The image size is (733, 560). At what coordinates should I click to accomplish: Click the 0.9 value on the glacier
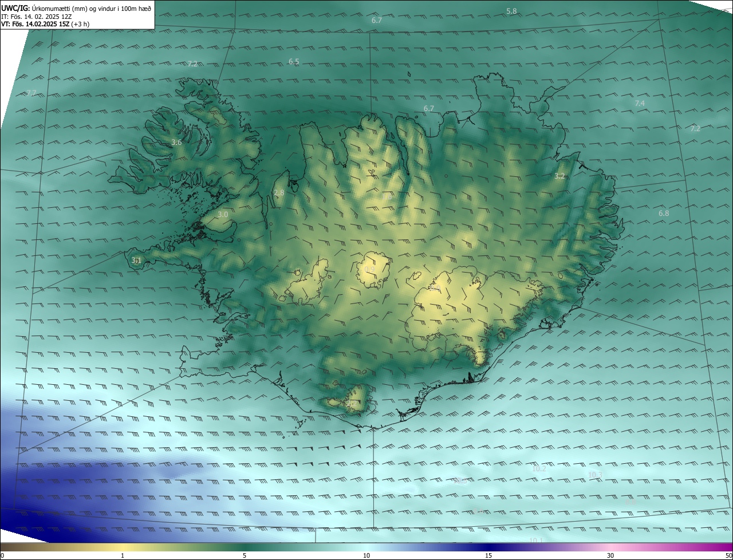369,269
